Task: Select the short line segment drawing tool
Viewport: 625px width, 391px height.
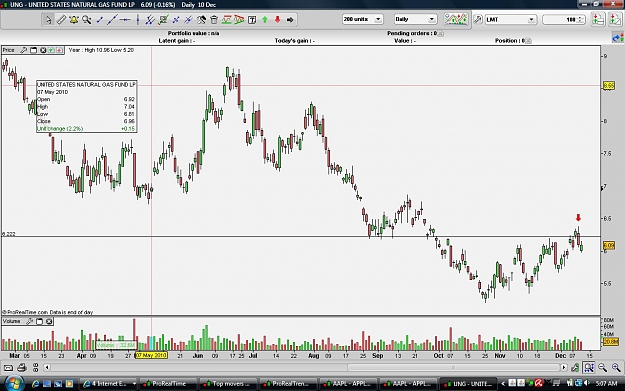Action: (x=100, y=20)
